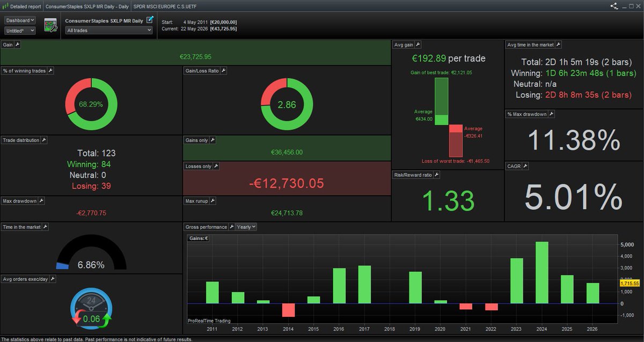This screenshot has height=342, width=644.
Task: Click the €192.89 per trade text
Action: [449, 58]
